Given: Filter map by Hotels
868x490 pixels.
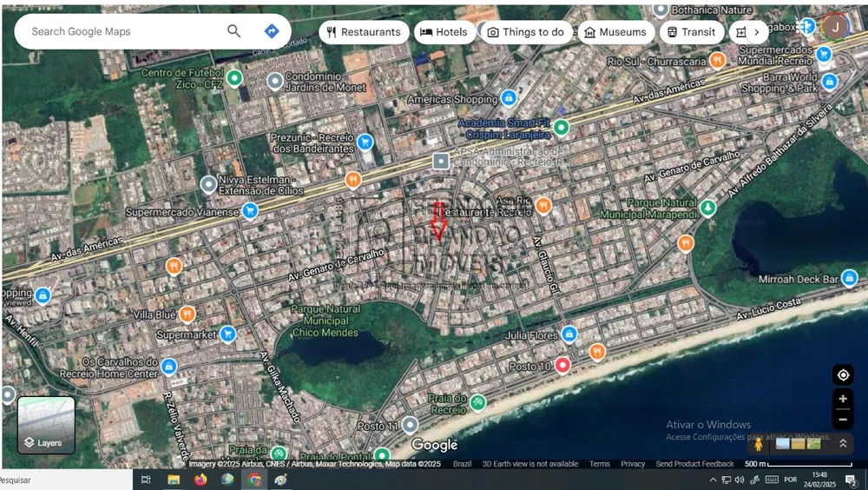Looking at the screenshot, I should coord(444,32).
